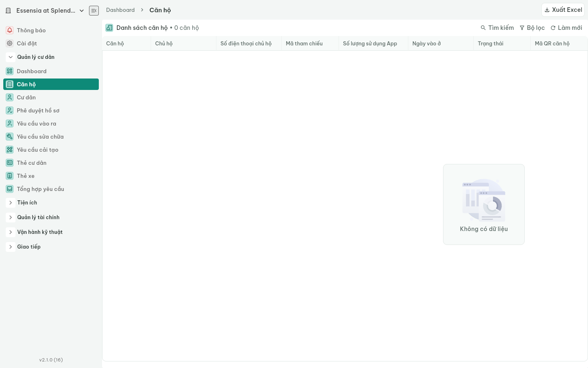The width and height of the screenshot is (588, 368).
Task: Click the building icon beside Essensia
Action: pos(8,11)
